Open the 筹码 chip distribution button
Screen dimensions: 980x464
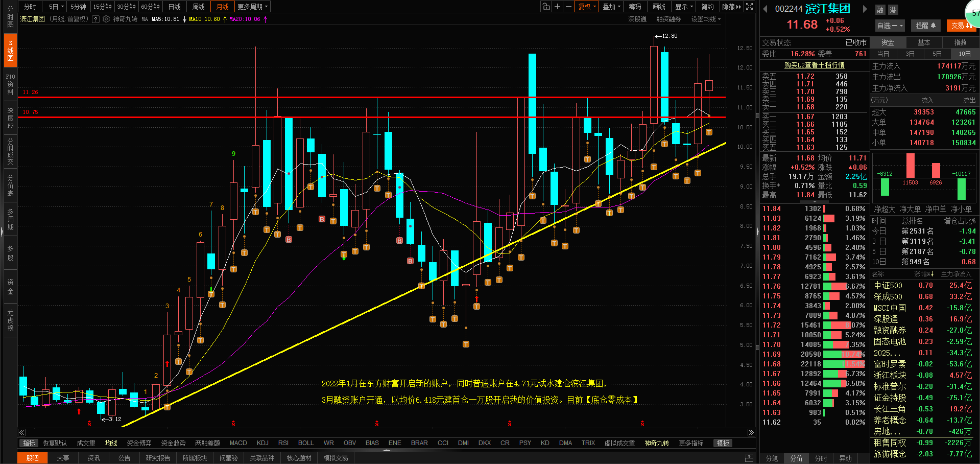[635, 7]
